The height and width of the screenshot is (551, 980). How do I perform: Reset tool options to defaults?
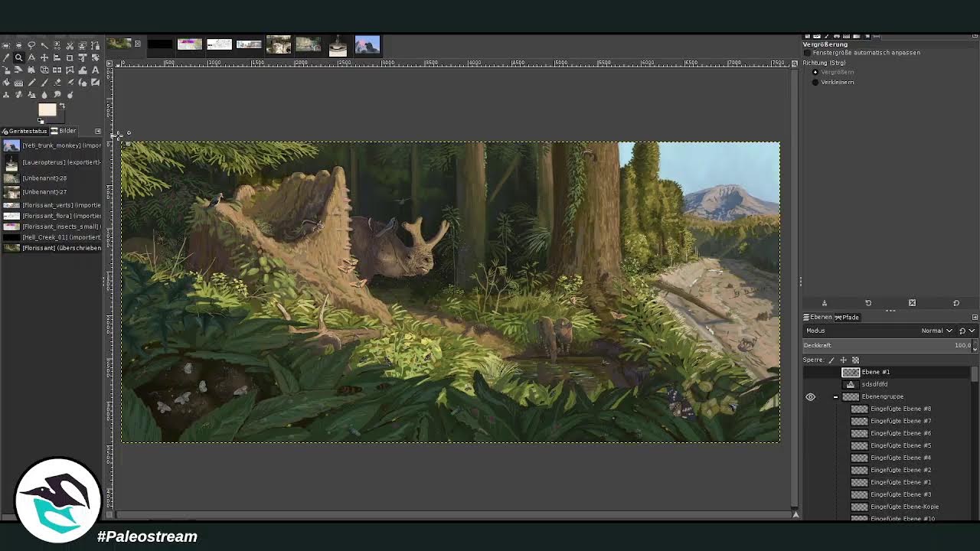click(956, 303)
